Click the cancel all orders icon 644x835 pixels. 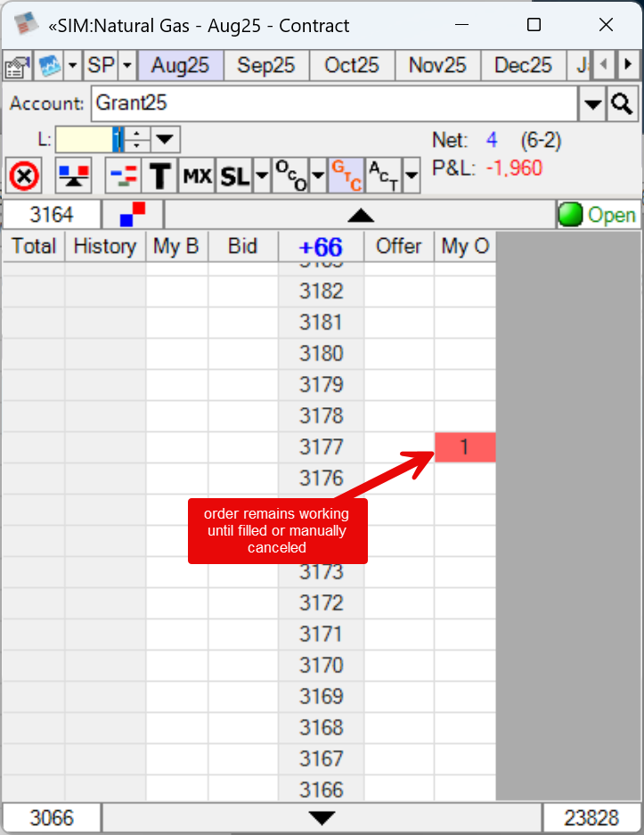pos(24,176)
